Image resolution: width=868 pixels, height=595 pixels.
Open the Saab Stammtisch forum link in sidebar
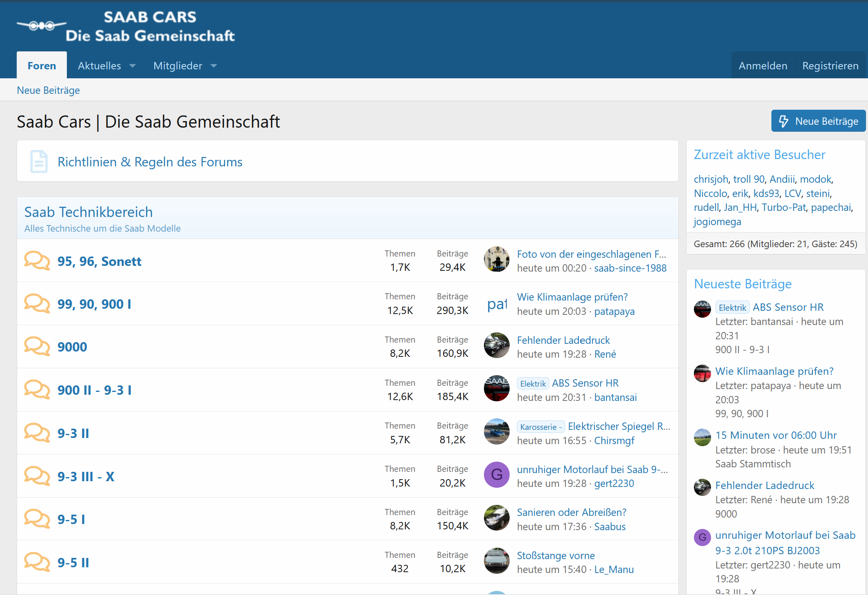tap(753, 464)
